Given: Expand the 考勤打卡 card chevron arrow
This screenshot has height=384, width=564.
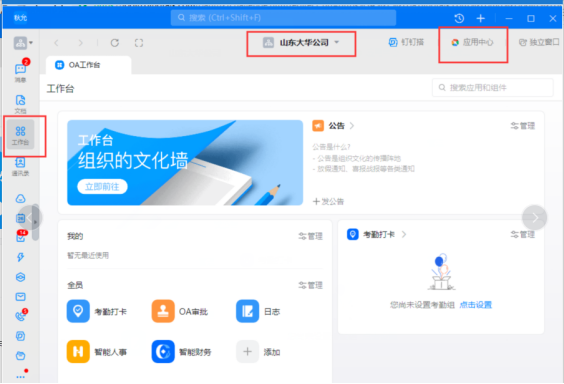Looking at the screenshot, I should tap(404, 234).
